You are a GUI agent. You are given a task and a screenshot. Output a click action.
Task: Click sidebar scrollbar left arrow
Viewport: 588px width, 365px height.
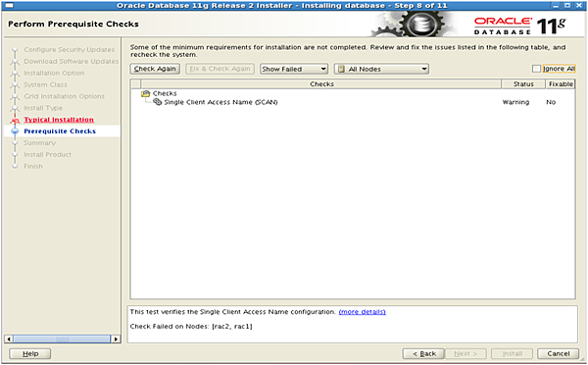[x=9, y=339]
